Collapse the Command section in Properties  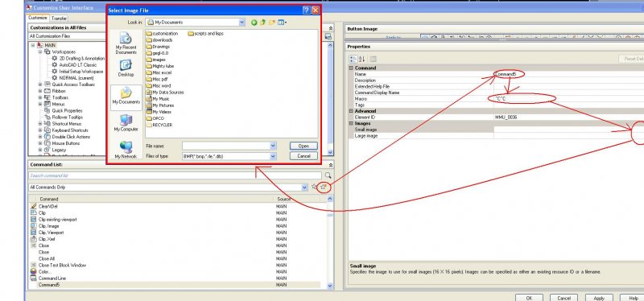(351, 68)
